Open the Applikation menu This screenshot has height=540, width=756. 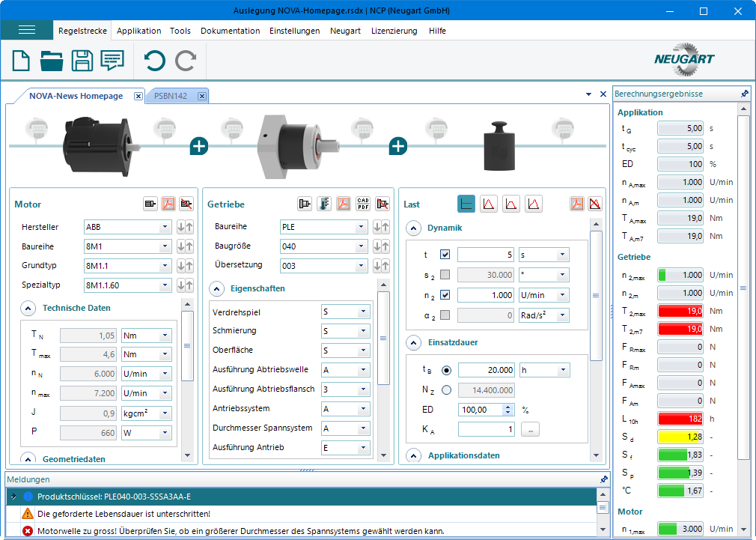[139, 31]
